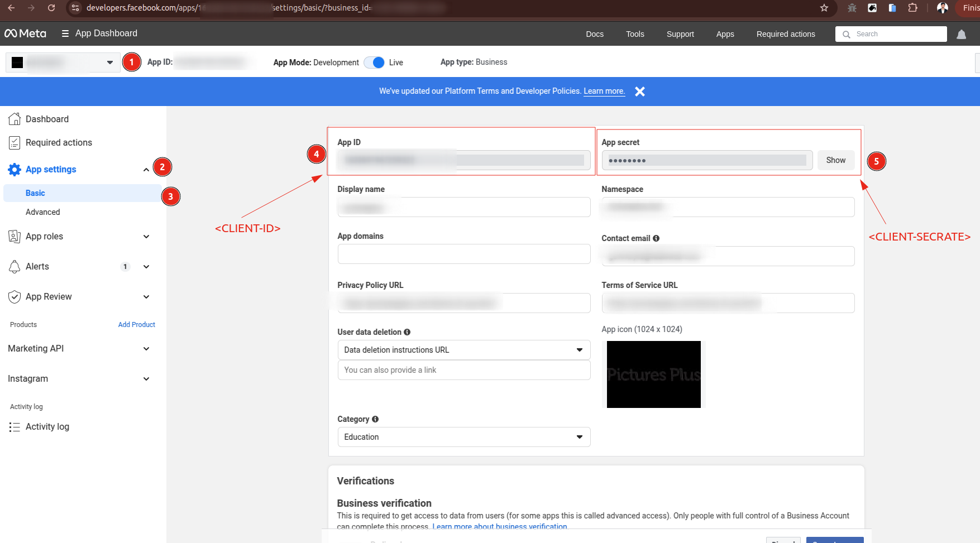Click the site information icon in address bar
Image resolution: width=980 pixels, height=543 pixels.
click(x=75, y=8)
